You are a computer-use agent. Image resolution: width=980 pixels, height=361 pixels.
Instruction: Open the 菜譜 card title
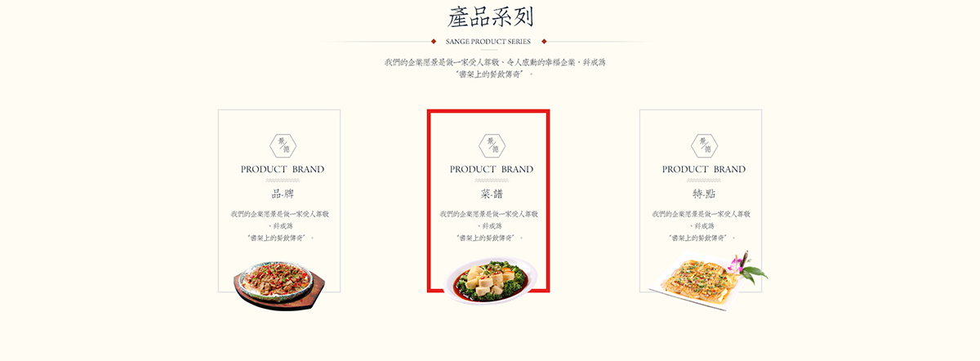pos(492,194)
